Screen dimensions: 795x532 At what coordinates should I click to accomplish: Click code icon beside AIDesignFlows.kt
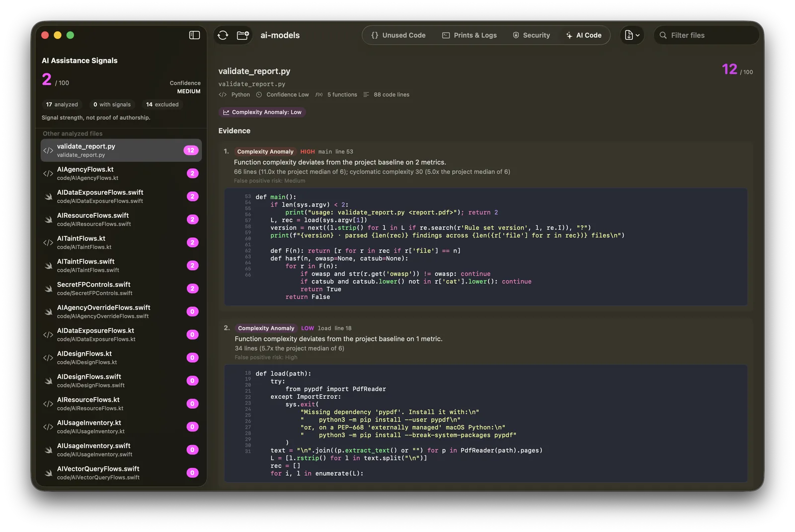48,358
